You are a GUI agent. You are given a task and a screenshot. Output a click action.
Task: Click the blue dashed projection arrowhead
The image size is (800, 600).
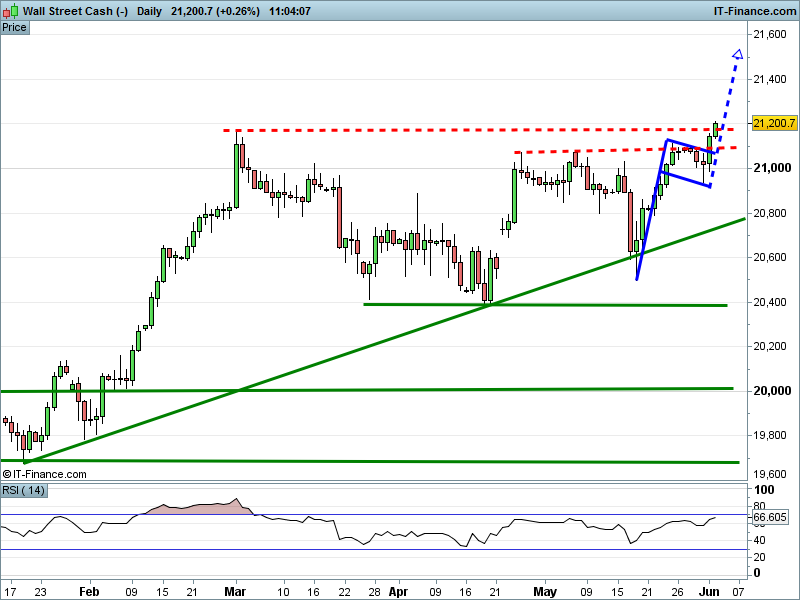738,54
